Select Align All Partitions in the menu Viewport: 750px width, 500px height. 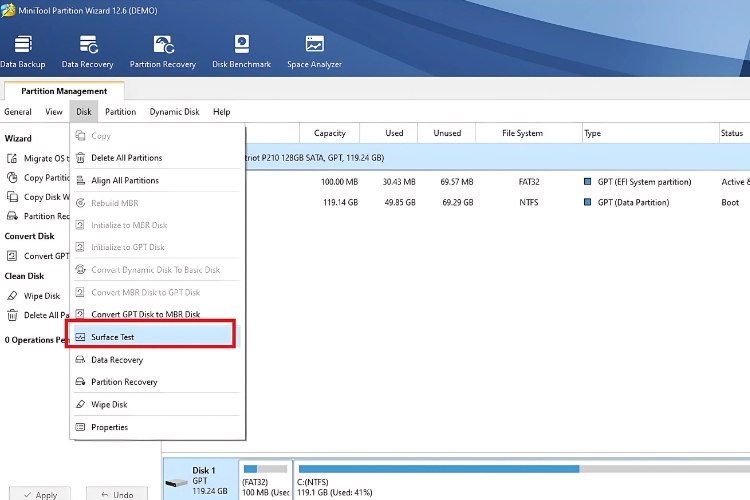click(x=124, y=181)
